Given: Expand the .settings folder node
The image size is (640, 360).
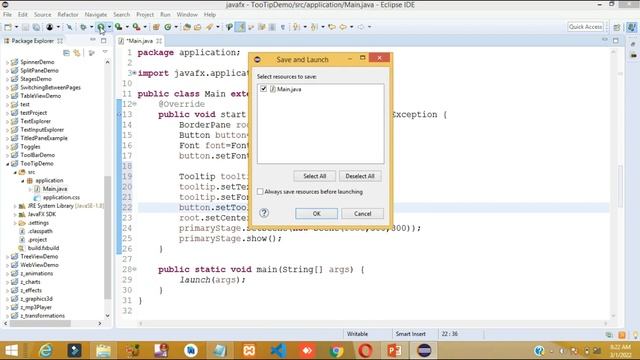Looking at the screenshot, I should pos(15,223).
